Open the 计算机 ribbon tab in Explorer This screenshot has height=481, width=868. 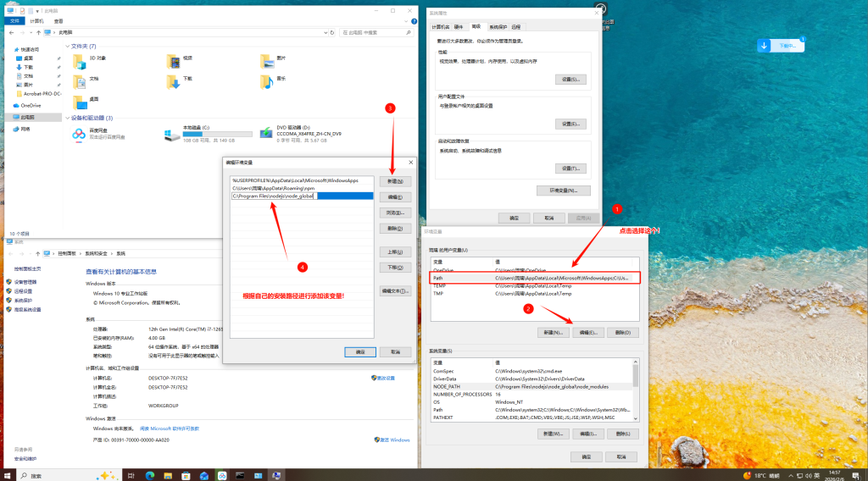pos(36,21)
